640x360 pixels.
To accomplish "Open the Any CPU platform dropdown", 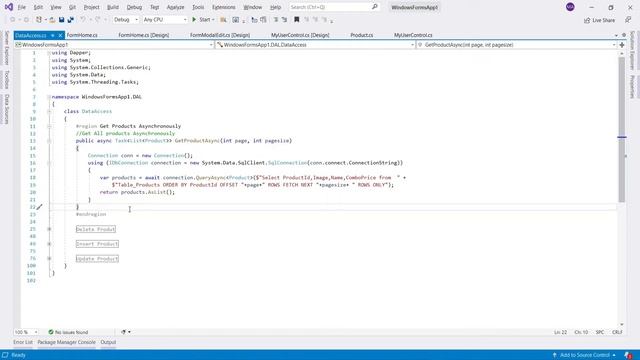I will coord(164,20).
